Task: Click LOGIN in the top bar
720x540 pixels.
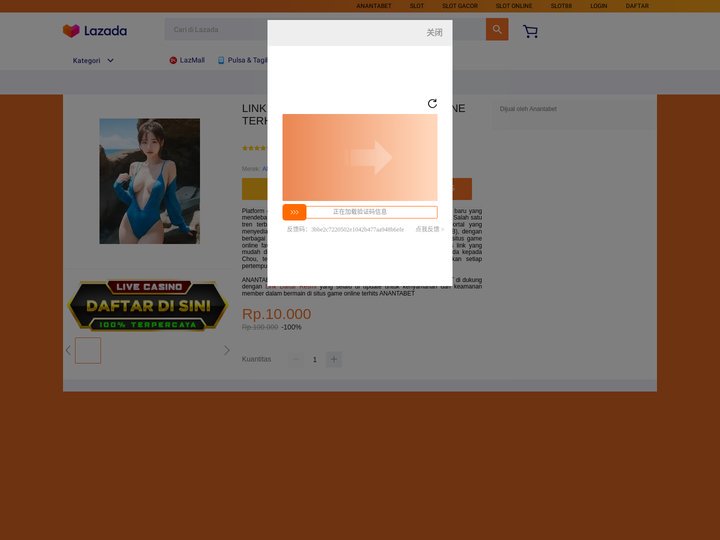Action: click(x=598, y=6)
